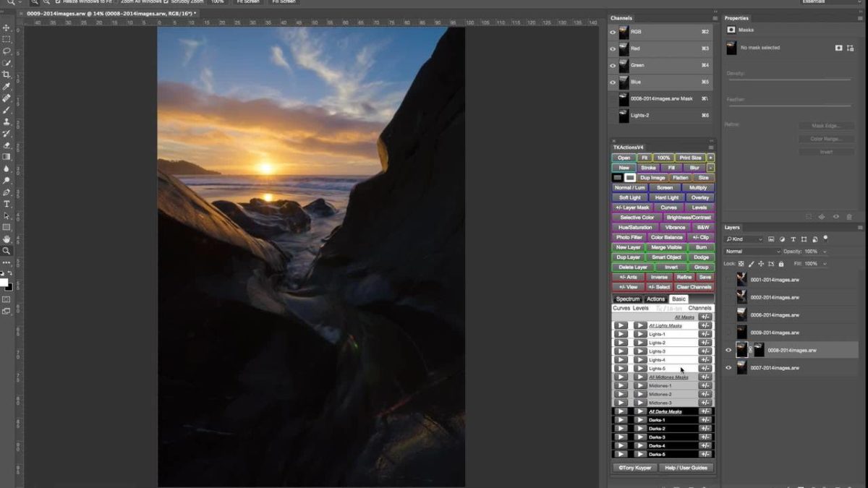
Task: Show the 0001-2014images.arw layer
Action: 728,280
